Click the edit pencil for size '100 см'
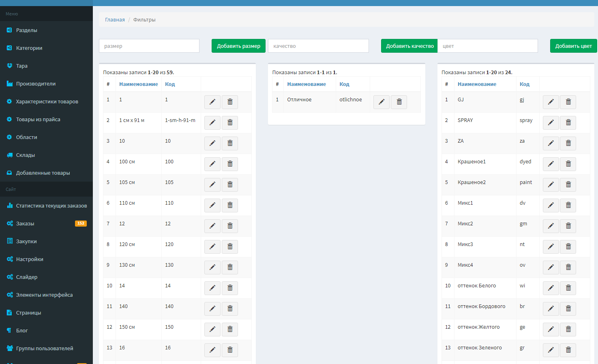Image resolution: width=598 pixels, height=364 pixels. (212, 164)
